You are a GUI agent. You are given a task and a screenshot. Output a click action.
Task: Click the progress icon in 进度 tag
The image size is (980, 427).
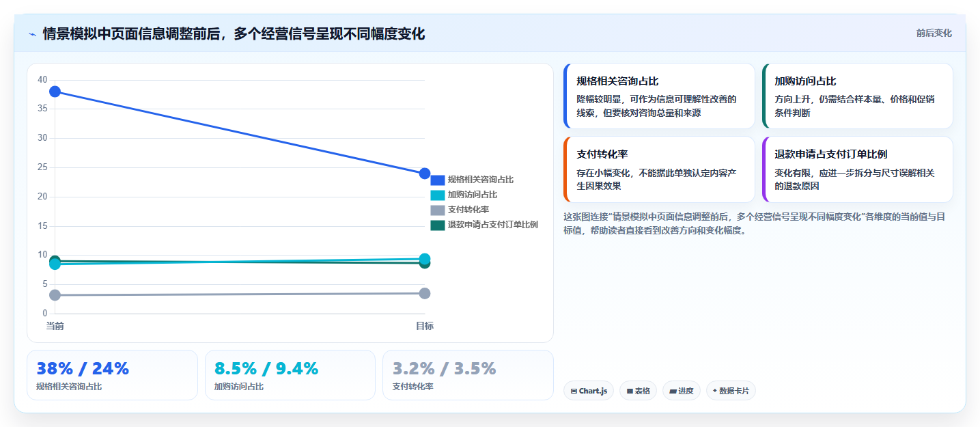click(673, 391)
